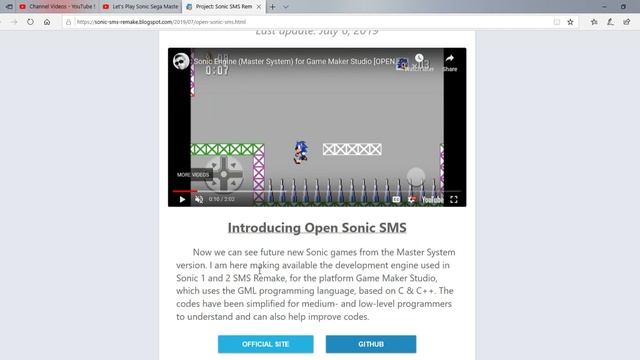The image size is (640, 360).
Task: Click the GITHUB button
Action: point(371,344)
